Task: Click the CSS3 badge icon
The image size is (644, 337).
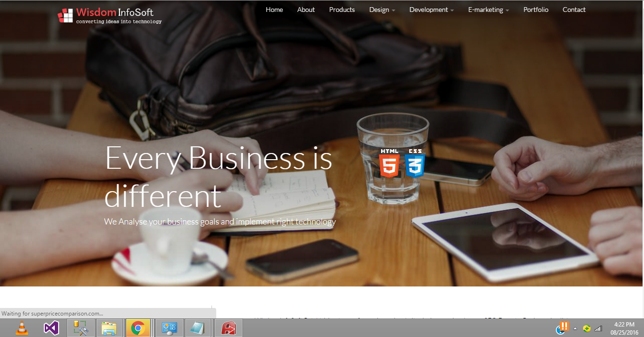Action: (414, 163)
